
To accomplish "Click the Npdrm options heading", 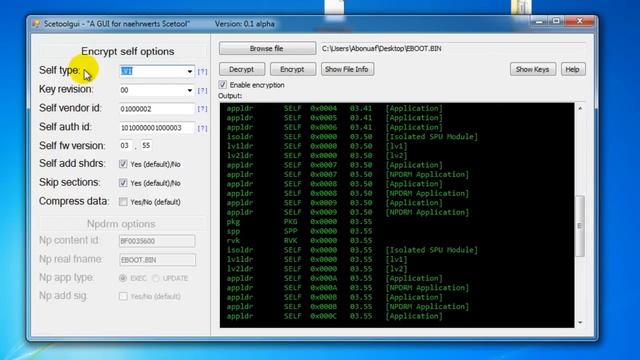I will click(121, 224).
